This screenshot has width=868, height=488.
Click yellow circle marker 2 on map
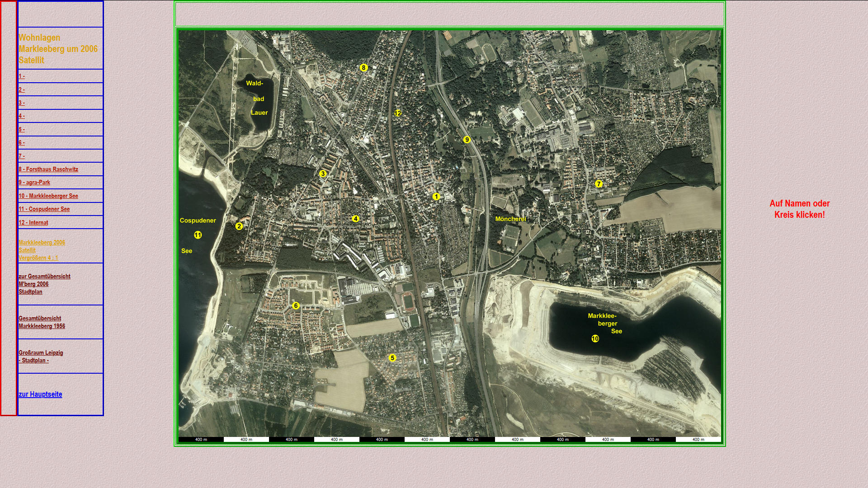(239, 226)
